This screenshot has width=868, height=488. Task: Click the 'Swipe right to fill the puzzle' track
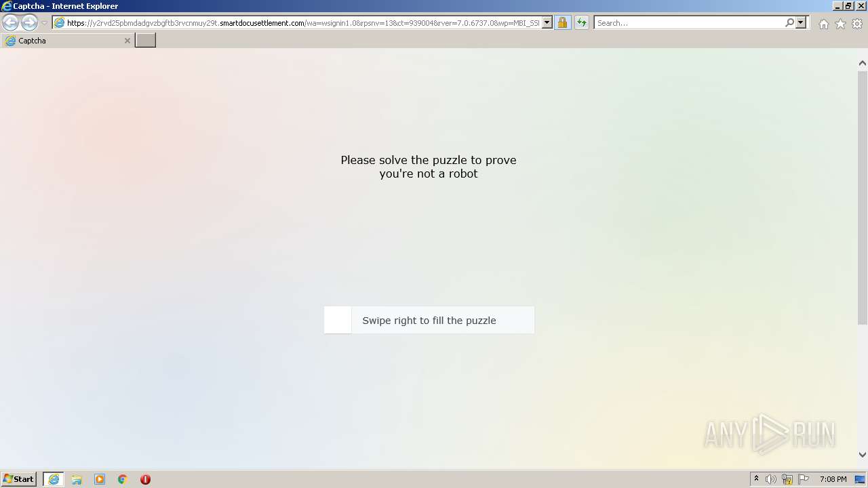pyautogui.click(x=429, y=320)
